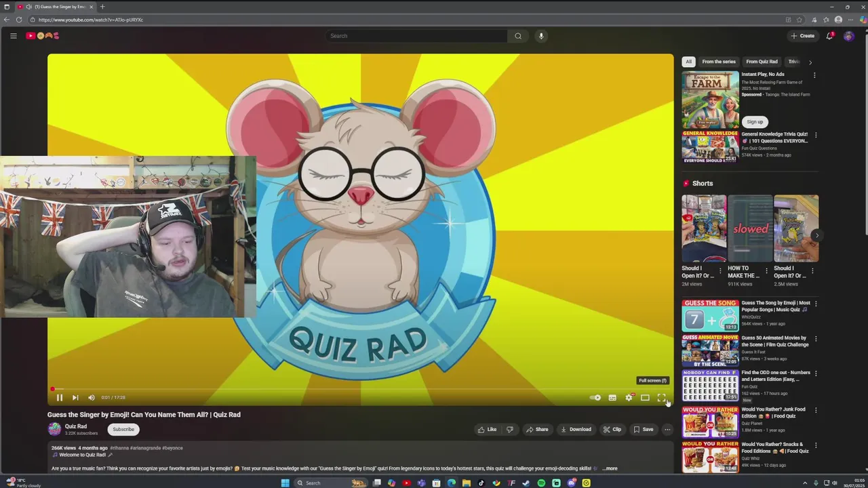Open Would You Rather Junk Food video

pos(710,422)
